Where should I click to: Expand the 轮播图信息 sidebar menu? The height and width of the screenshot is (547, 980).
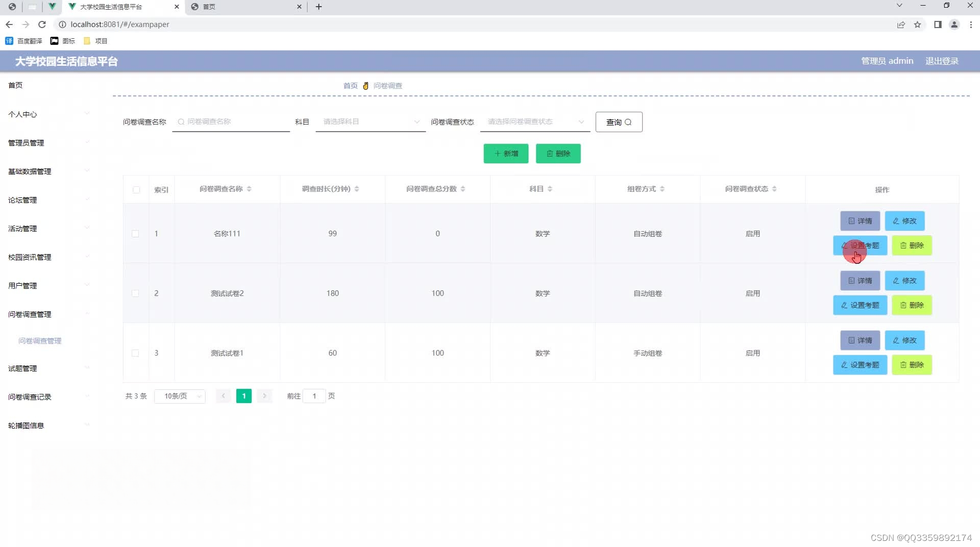(48, 426)
